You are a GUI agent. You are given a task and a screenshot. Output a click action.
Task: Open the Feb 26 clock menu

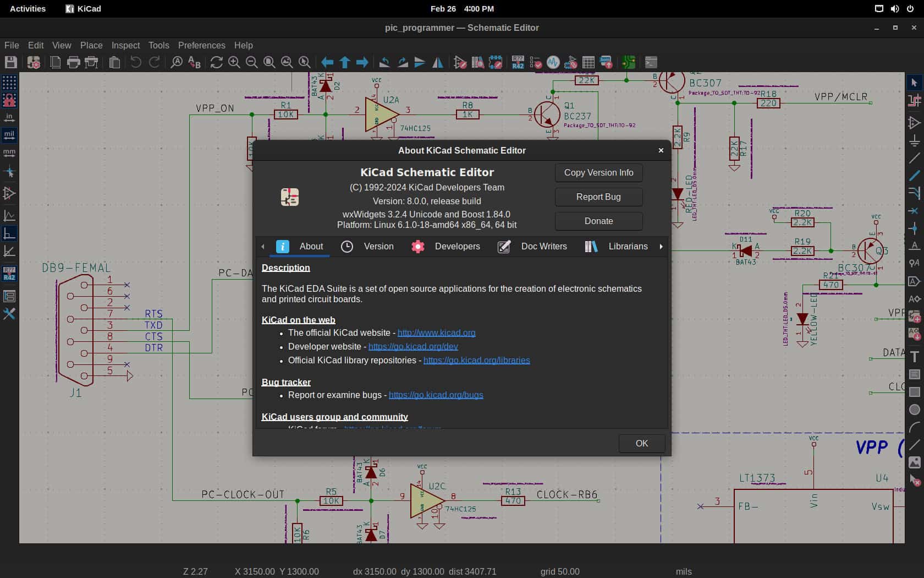[461, 9]
